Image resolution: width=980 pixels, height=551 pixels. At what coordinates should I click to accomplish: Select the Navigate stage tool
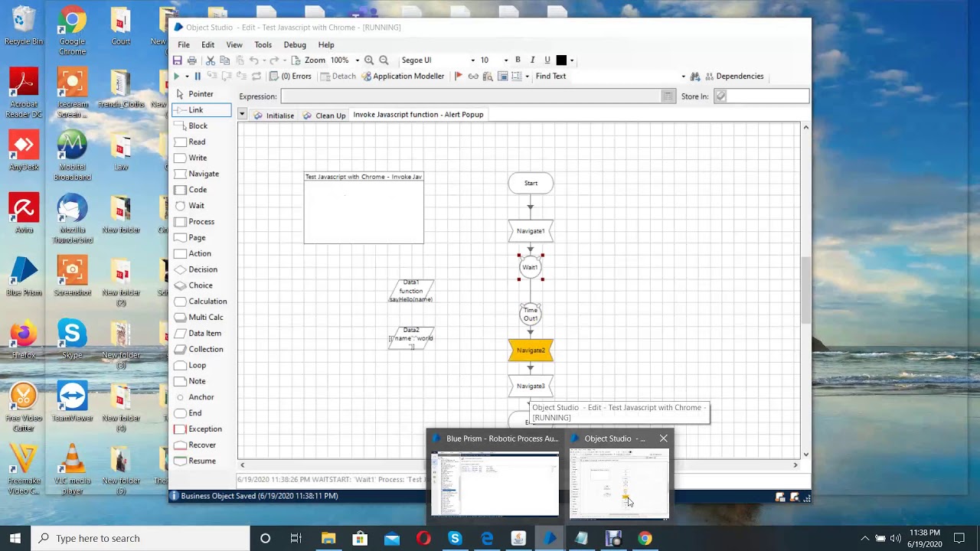[197, 174]
